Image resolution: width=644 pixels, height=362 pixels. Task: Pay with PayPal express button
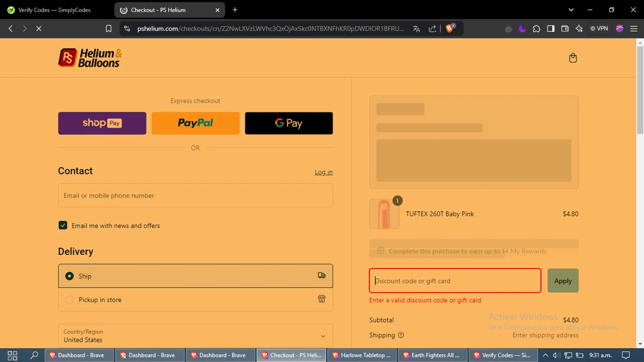[195, 123]
